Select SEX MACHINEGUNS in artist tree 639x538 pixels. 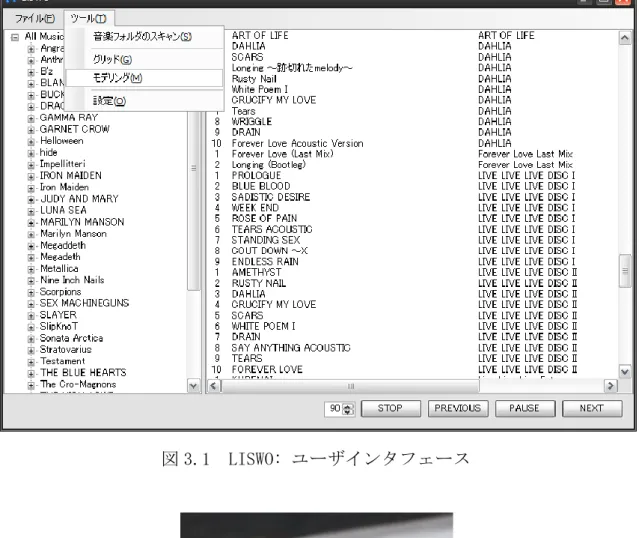[84, 303]
